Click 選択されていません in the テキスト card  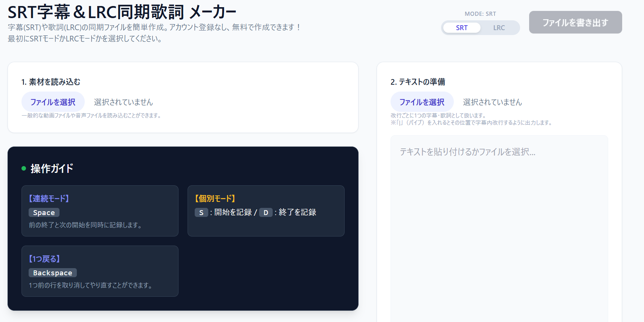pos(493,102)
